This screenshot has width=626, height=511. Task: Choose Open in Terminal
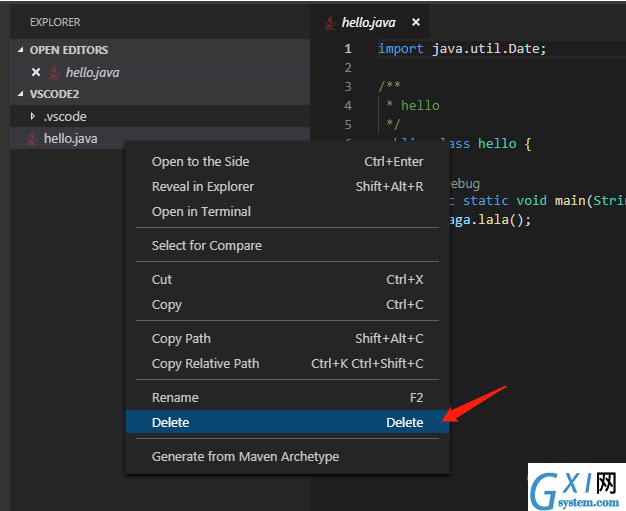pyautogui.click(x=287, y=211)
